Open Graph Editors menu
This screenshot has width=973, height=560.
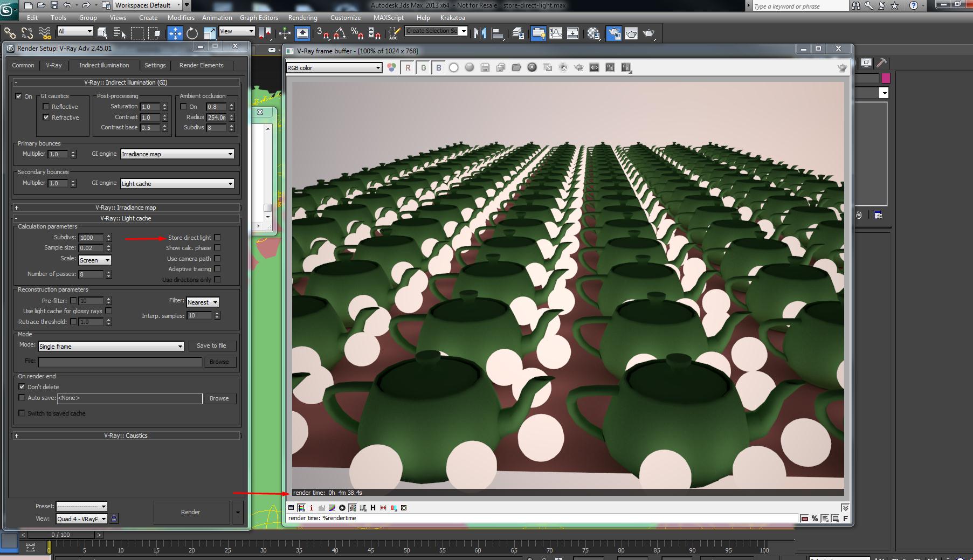259,18
